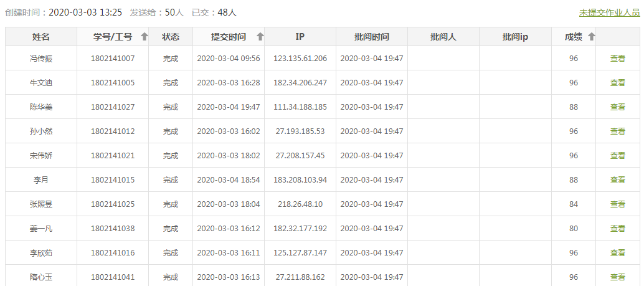Viewport: 644px width, 286px height.
Task: View submission of 孙小然
Action: coord(617,131)
